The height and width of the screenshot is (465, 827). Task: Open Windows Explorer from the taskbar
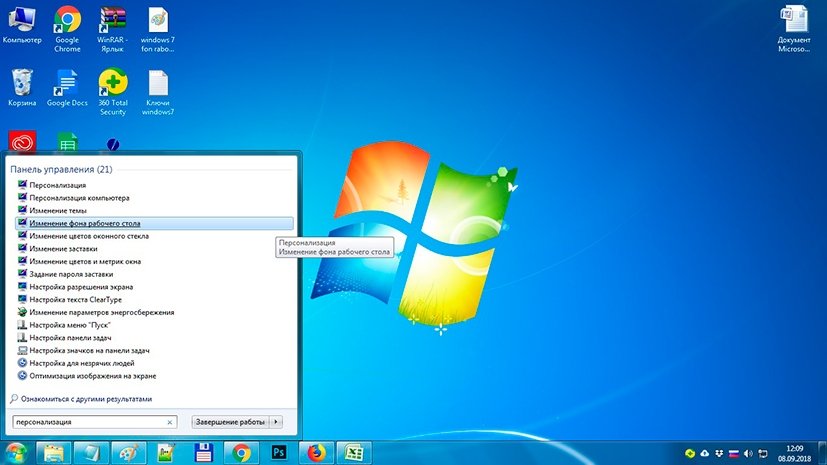click(x=54, y=453)
